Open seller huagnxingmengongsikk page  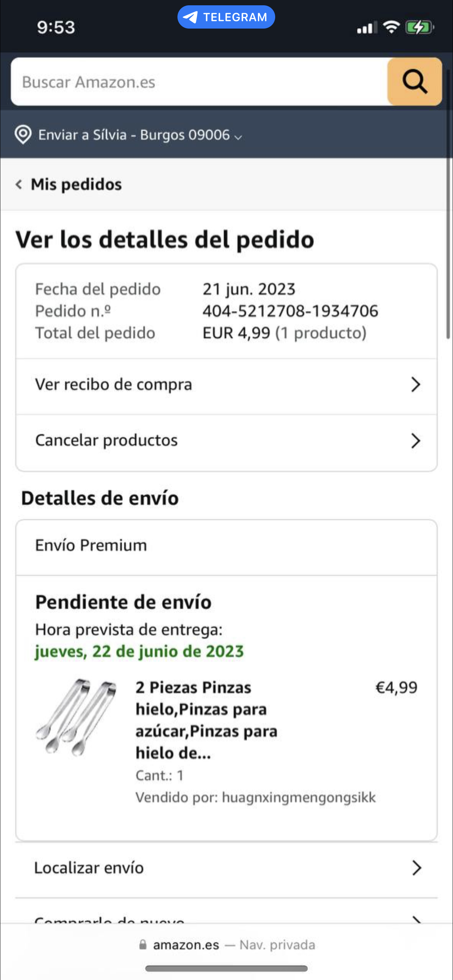[x=298, y=797]
